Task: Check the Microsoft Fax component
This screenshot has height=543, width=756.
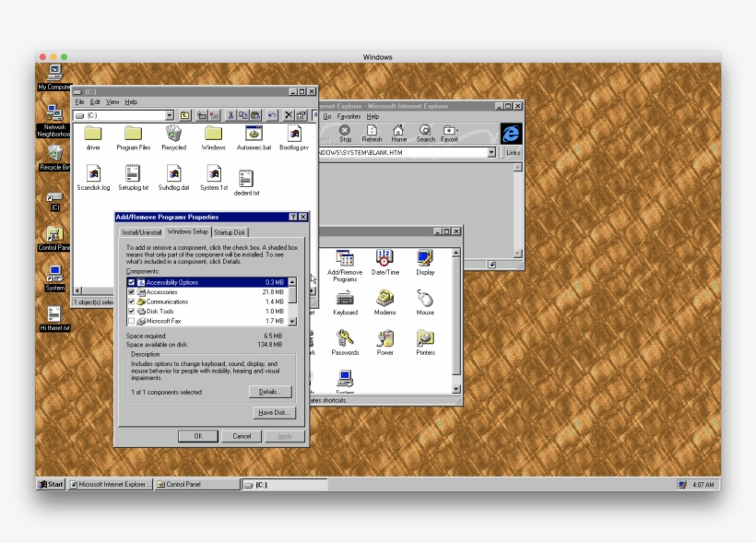Action: 131,321
